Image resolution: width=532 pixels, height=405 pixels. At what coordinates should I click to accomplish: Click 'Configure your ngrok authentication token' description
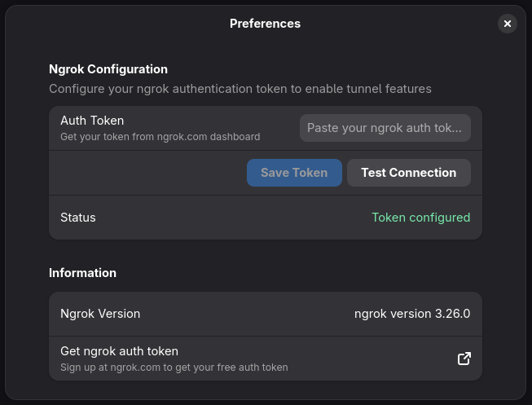[240, 89]
